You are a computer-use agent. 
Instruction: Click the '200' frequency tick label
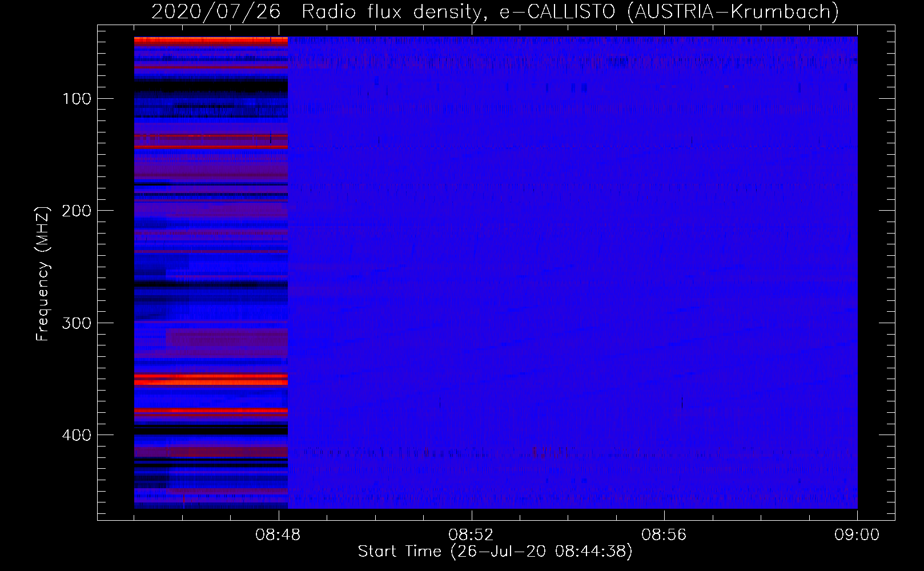pyautogui.click(x=77, y=211)
